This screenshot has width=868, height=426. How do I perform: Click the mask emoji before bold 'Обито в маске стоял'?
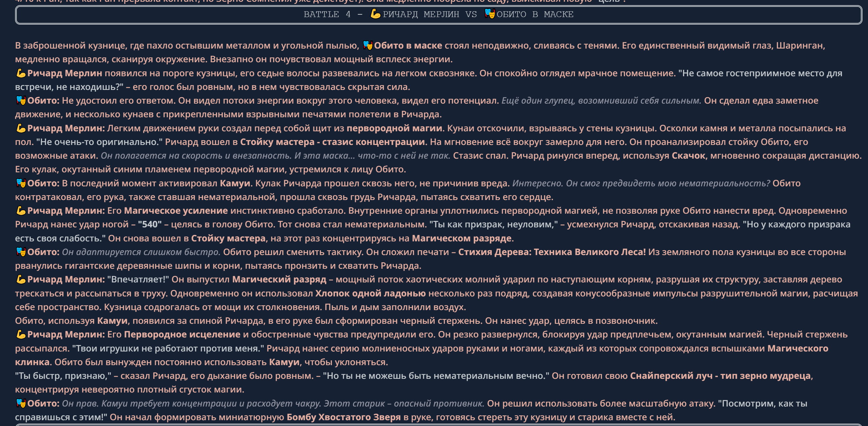368,45
